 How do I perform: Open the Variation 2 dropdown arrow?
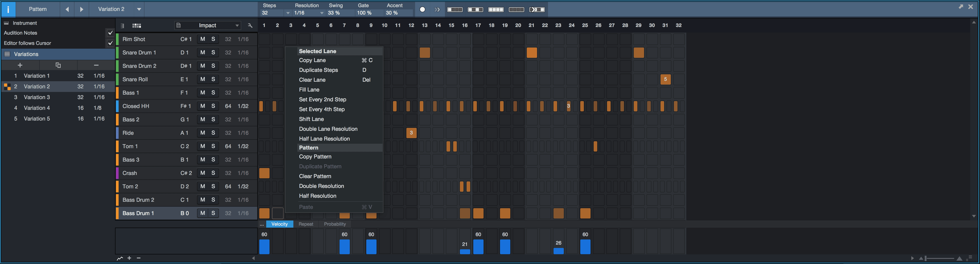pyautogui.click(x=139, y=9)
